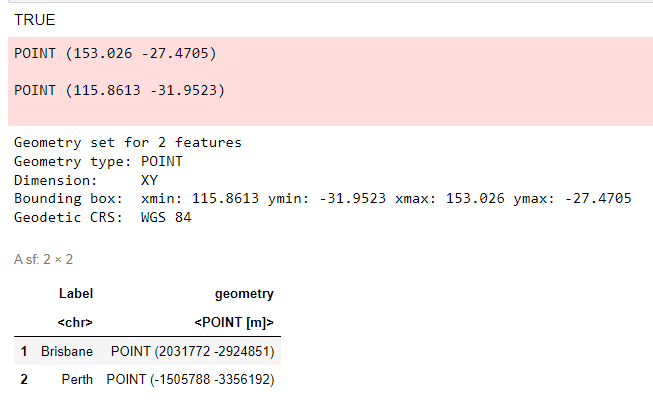Click the Label column header
This screenshot has width=653, height=404.
[76, 294]
